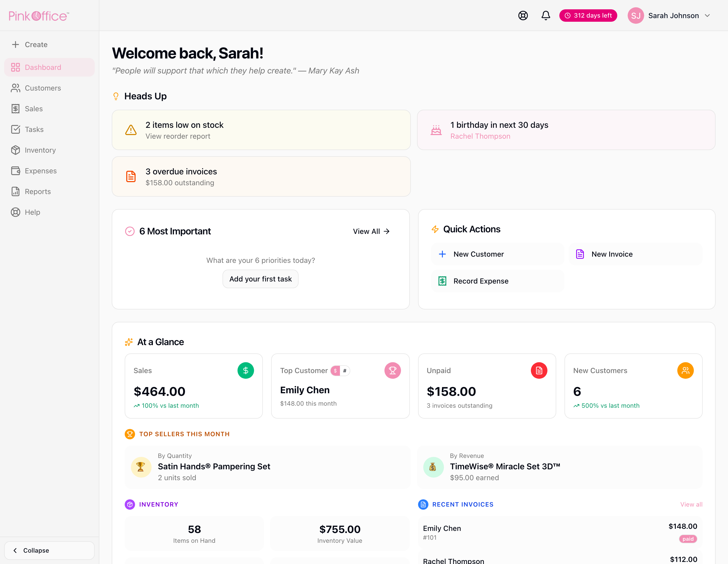The image size is (728, 564).
Task: Open the support lifebuoy icon in header
Action: [523, 16]
